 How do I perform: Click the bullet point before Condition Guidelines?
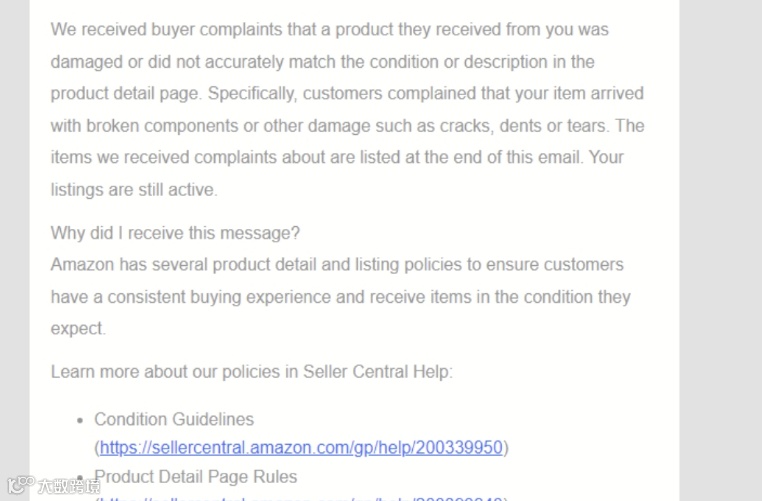click(x=80, y=420)
